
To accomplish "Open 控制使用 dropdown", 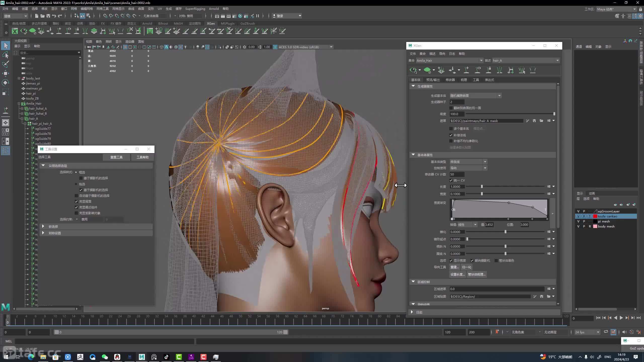I will point(468,168).
